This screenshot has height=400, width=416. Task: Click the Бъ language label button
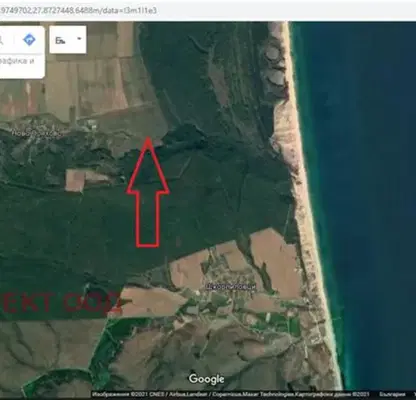coord(60,41)
